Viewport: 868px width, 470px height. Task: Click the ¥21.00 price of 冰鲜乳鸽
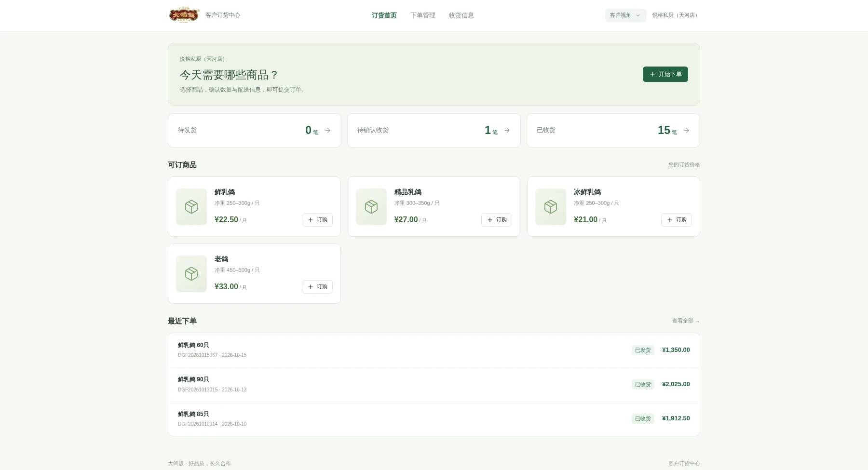coord(585,220)
